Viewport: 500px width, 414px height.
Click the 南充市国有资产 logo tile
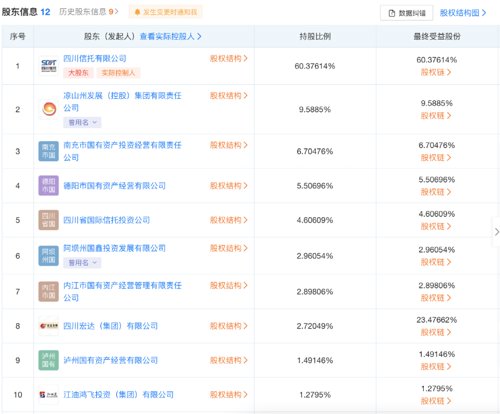pyautogui.click(x=49, y=151)
